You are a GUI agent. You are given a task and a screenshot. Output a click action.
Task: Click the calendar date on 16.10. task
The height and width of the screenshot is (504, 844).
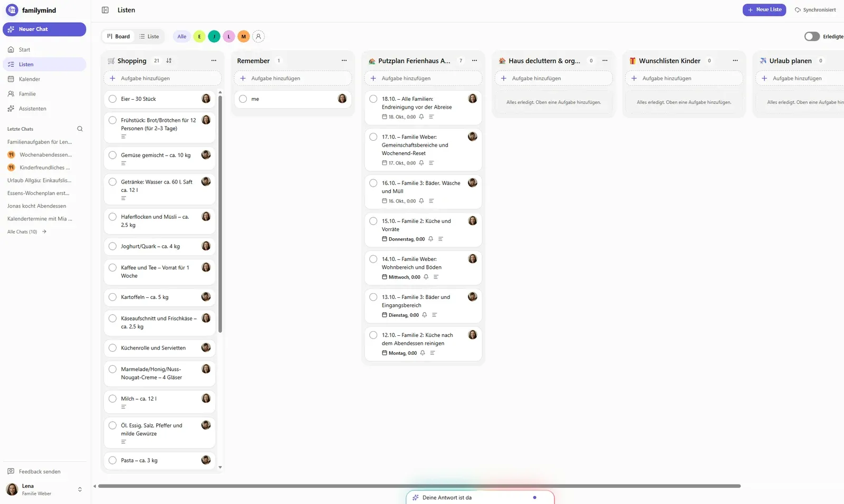tap(399, 201)
